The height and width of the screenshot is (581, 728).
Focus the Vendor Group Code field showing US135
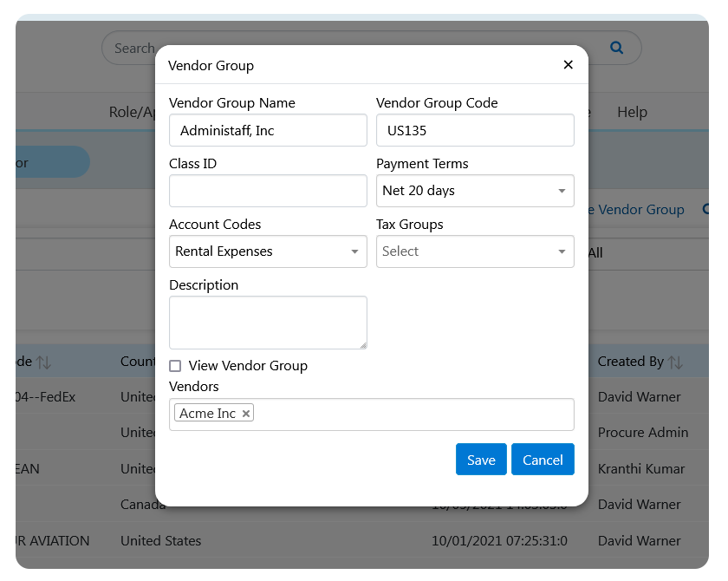pyautogui.click(x=475, y=130)
